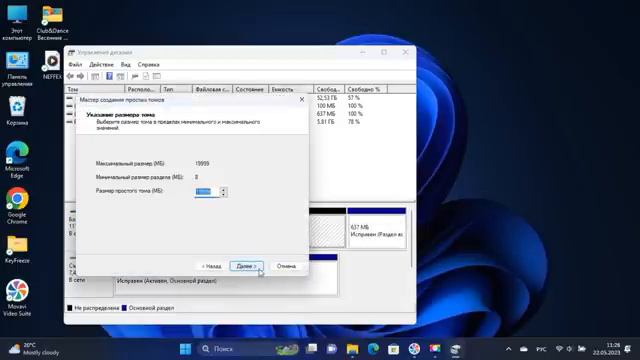Click the Back arrow in Disk Management toolbar
Viewport: 640px width, 360px height.
tap(70, 76)
